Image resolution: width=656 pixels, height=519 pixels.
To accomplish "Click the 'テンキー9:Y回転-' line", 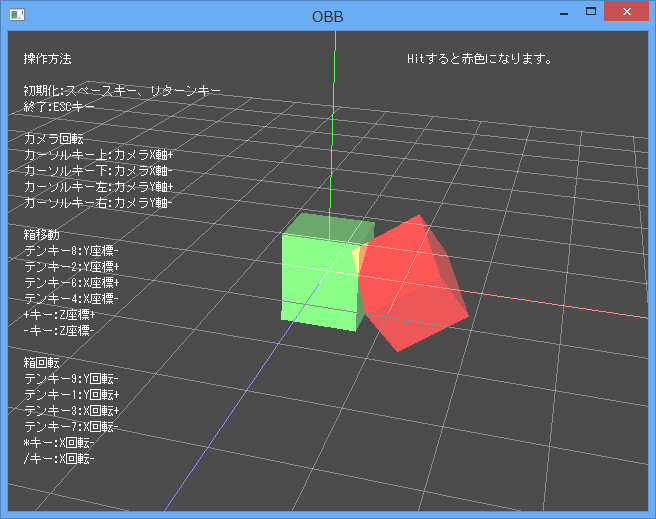I will click(72, 378).
